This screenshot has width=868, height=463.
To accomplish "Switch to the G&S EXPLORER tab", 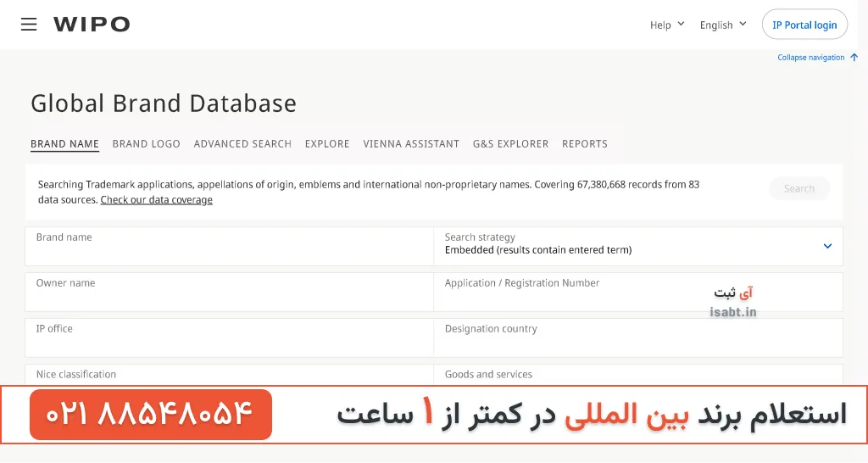I will tap(510, 144).
